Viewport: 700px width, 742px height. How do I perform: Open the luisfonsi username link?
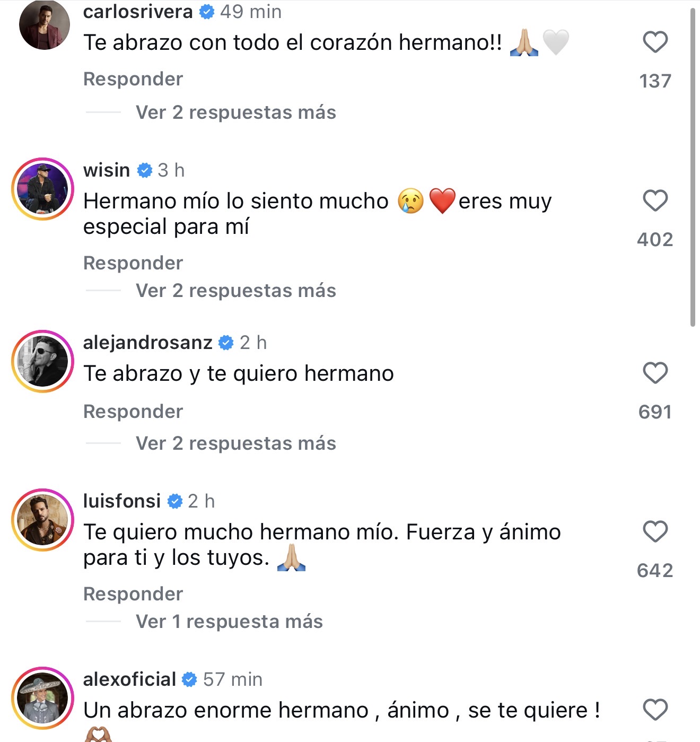(x=122, y=501)
